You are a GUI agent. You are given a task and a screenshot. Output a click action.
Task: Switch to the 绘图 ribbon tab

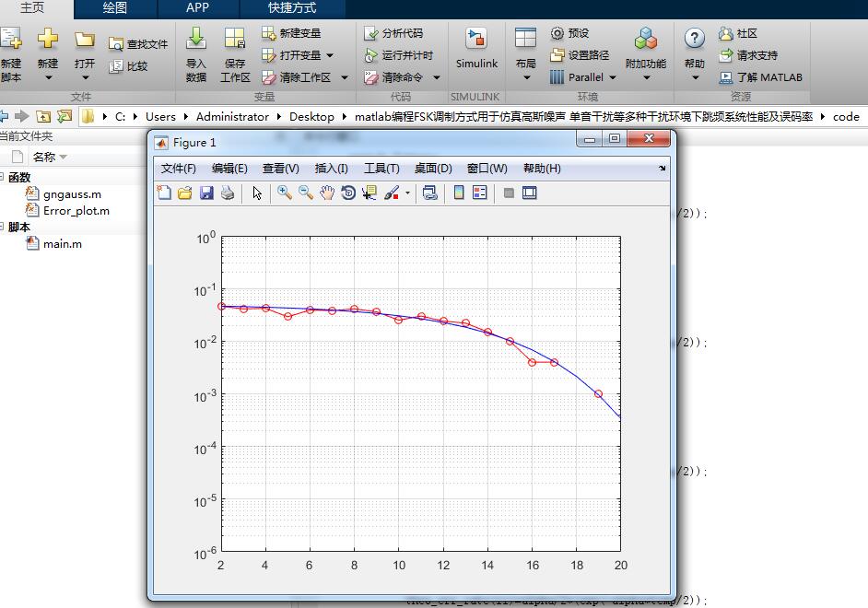click(115, 7)
